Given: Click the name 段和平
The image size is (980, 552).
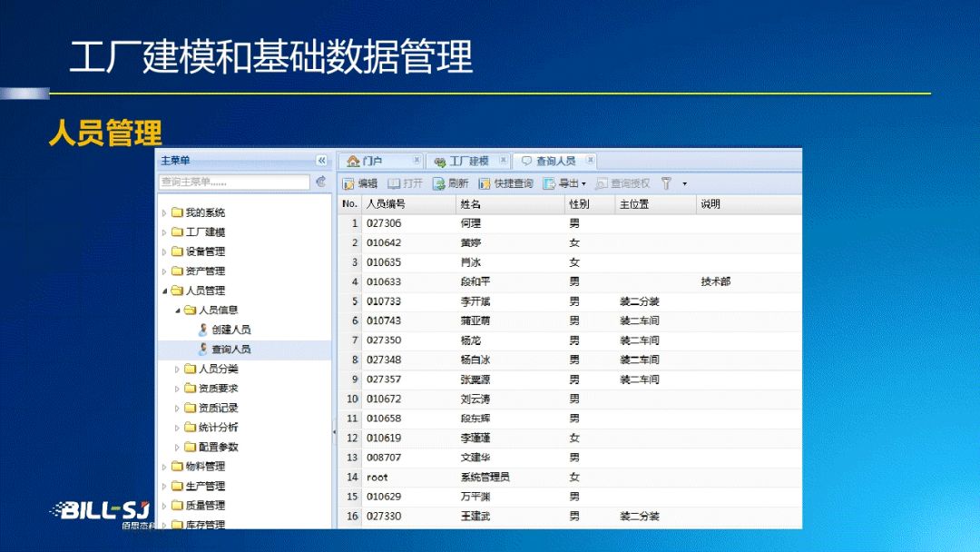Looking at the screenshot, I should [x=475, y=282].
